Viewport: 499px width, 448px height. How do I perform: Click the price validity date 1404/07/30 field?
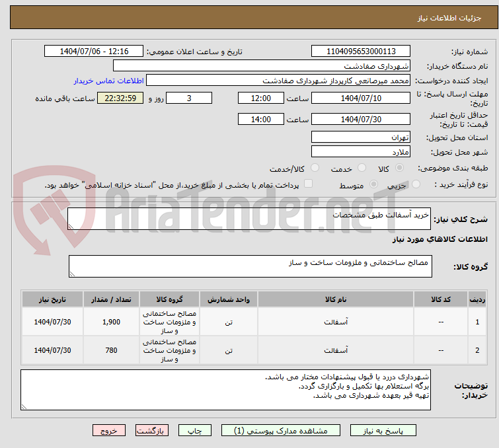361,120
